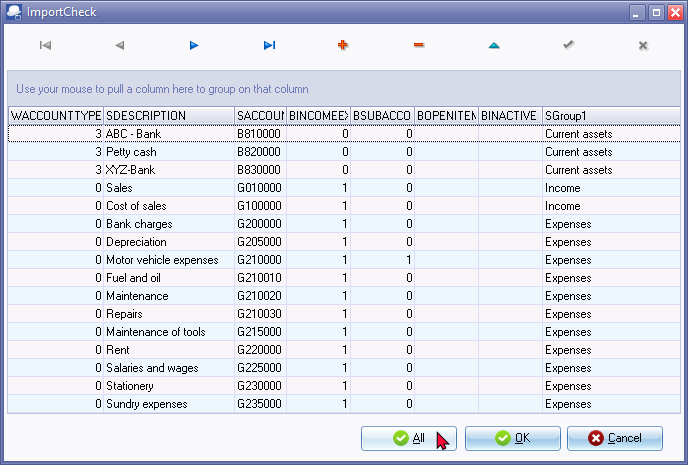Image resolution: width=688 pixels, height=465 pixels.
Task: Sort by SDESCRIPTION column header
Action: click(168, 116)
